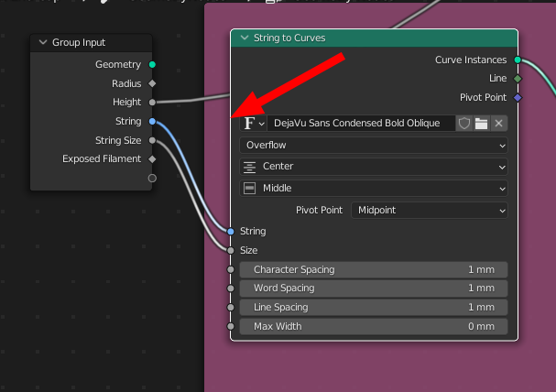
Task: Collapse the Group Input node
Action: [43, 42]
